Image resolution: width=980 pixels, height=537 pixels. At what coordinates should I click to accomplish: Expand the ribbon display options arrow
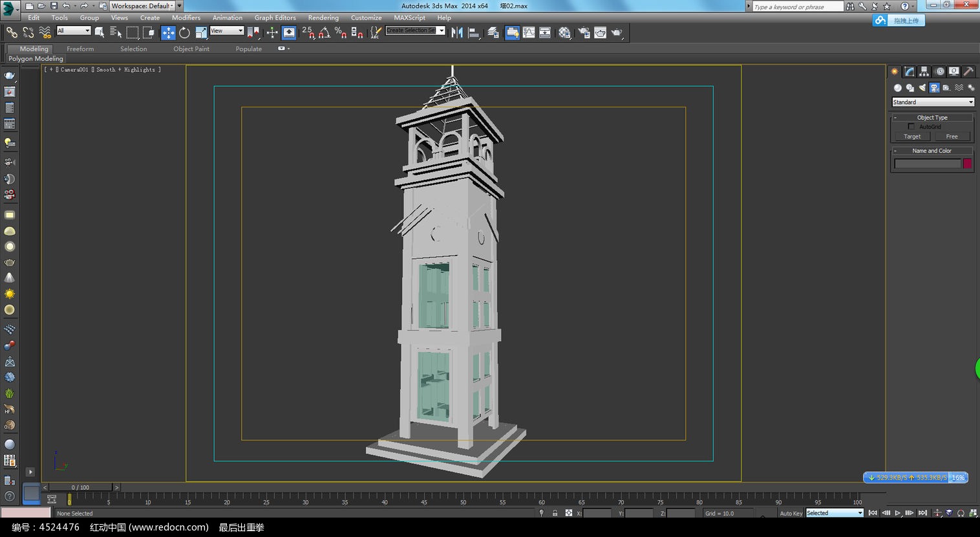[x=284, y=49]
